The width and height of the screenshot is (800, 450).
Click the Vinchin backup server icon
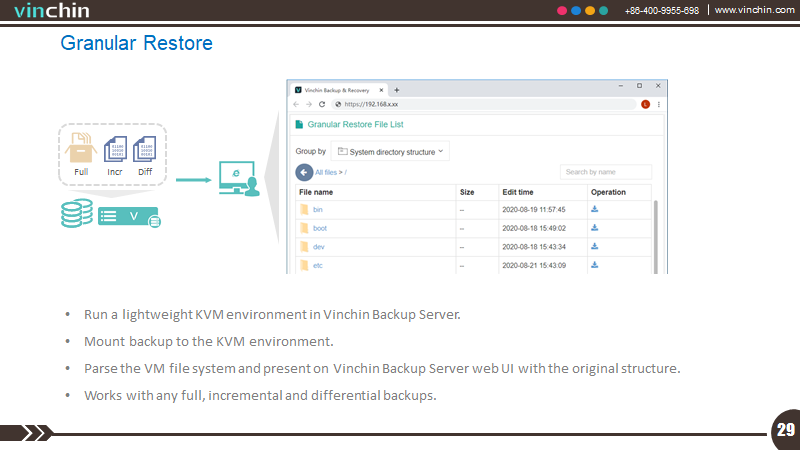(x=129, y=217)
